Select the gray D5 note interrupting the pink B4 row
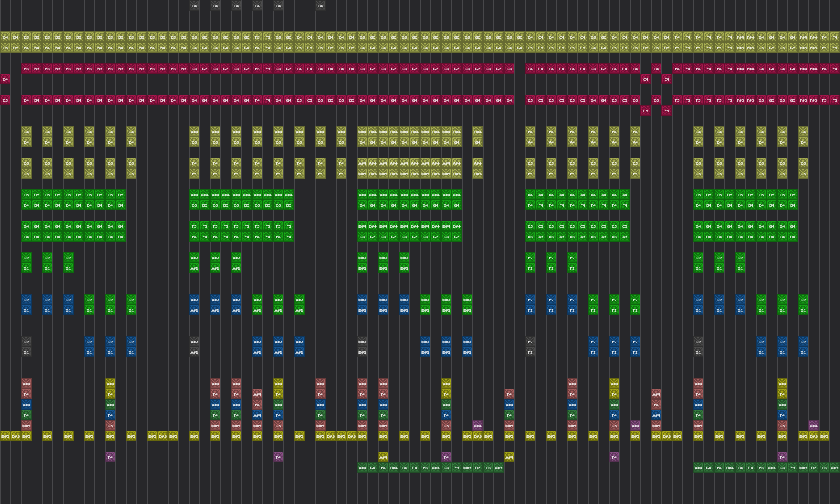Screen dimensions: 840x504 655,100
